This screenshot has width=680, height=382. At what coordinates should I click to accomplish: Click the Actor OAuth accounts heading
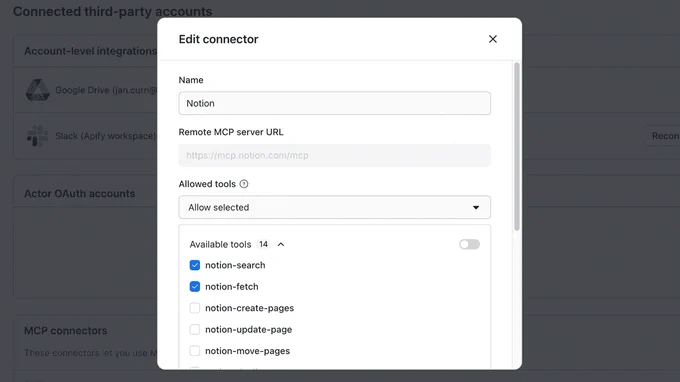pyautogui.click(x=79, y=193)
